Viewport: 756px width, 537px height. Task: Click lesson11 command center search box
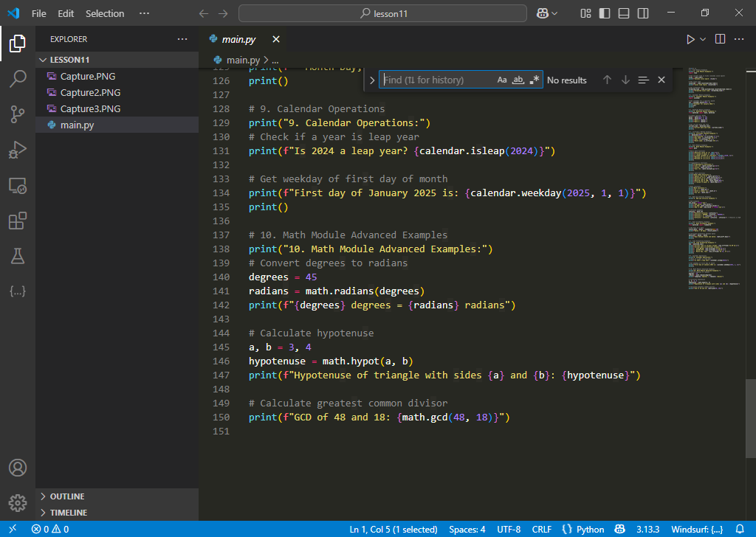pyautogui.click(x=383, y=13)
